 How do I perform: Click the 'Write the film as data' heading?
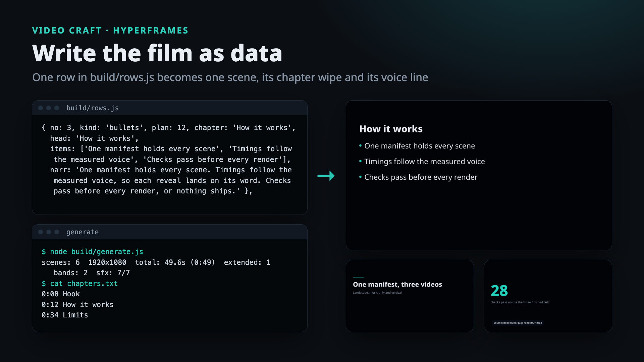[x=157, y=53]
